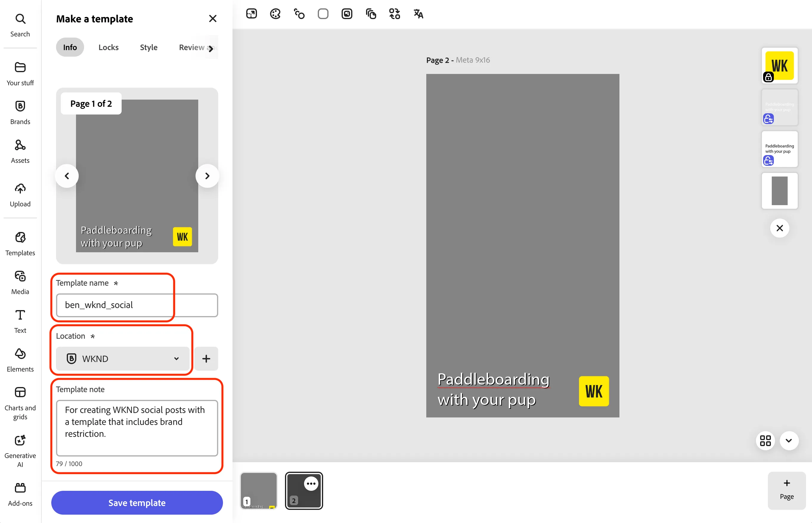
Task: Open the Add-ons panel
Action: pyautogui.click(x=20, y=494)
